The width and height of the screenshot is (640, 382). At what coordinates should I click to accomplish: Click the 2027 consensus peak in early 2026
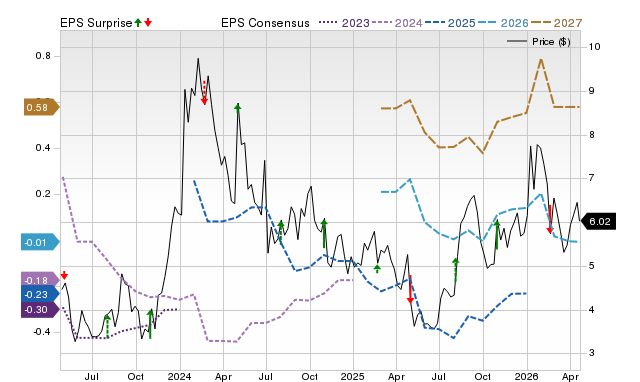click(x=541, y=60)
